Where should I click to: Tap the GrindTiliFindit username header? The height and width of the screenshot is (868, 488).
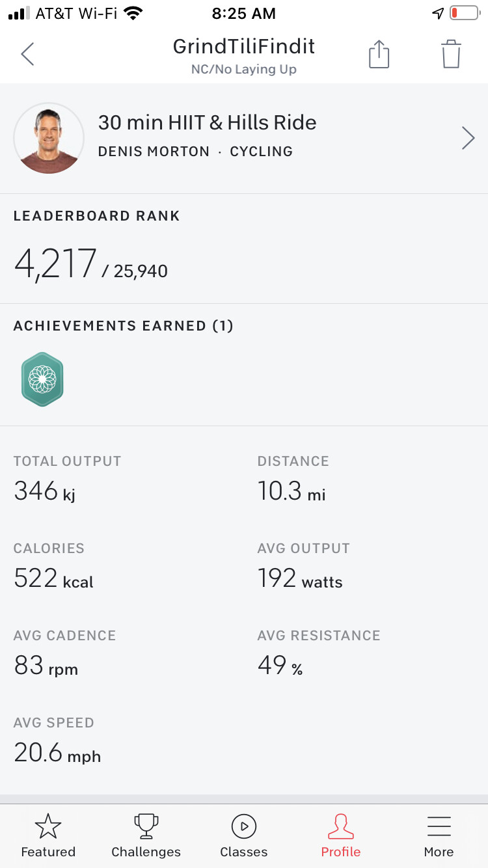pyautogui.click(x=243, y=47)
